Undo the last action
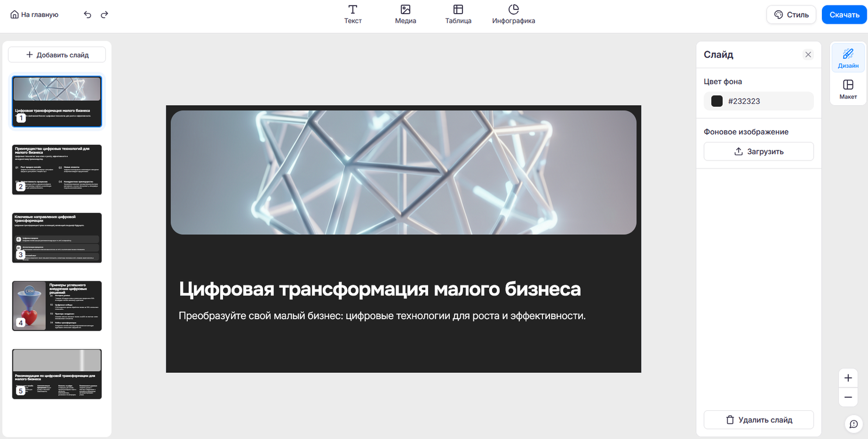868x439 pixels. pyautogui.click(x=87, y=15)
